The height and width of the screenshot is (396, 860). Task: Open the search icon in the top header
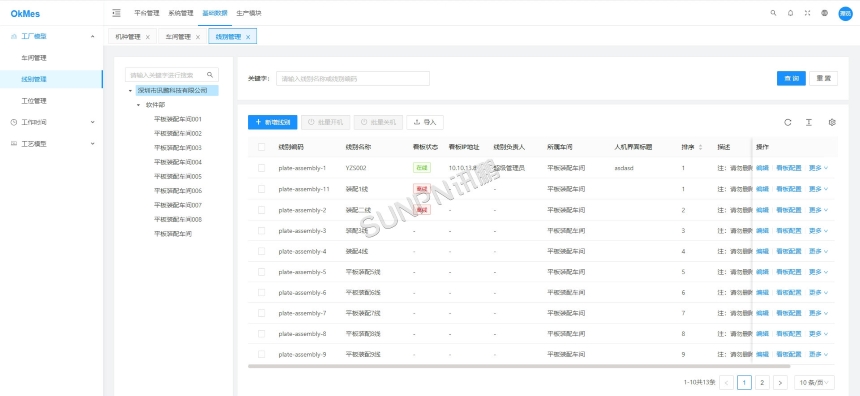tap(773, 13)
